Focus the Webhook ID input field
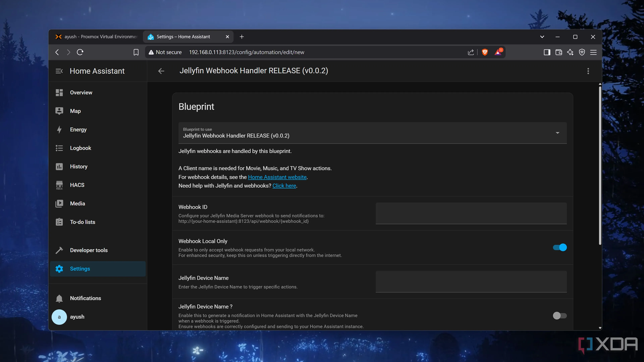Viewport: 644px width, 362px height. [x=471, y=213]
